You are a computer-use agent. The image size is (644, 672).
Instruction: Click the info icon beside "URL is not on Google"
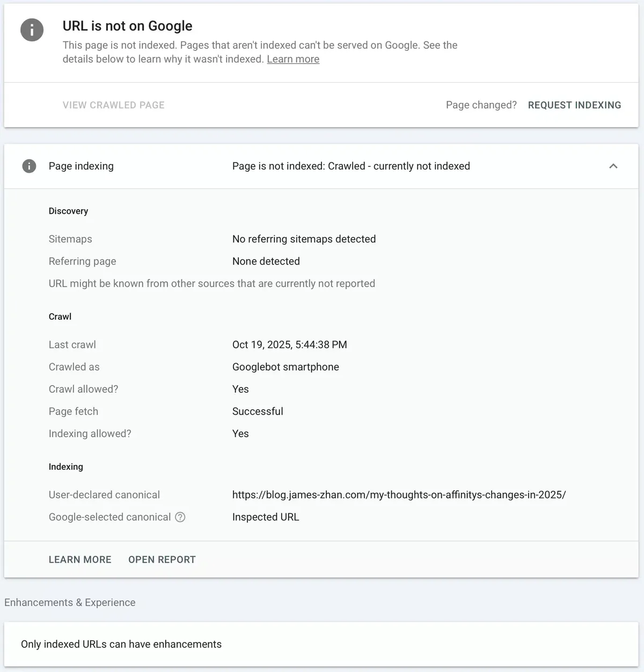32,30
